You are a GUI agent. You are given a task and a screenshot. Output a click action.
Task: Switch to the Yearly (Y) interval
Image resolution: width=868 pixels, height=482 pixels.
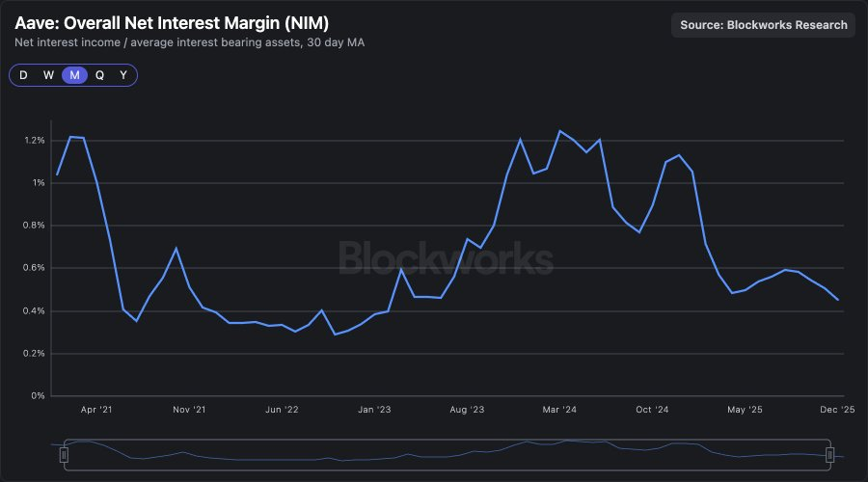pyautogui.click(x=123, y=75)
